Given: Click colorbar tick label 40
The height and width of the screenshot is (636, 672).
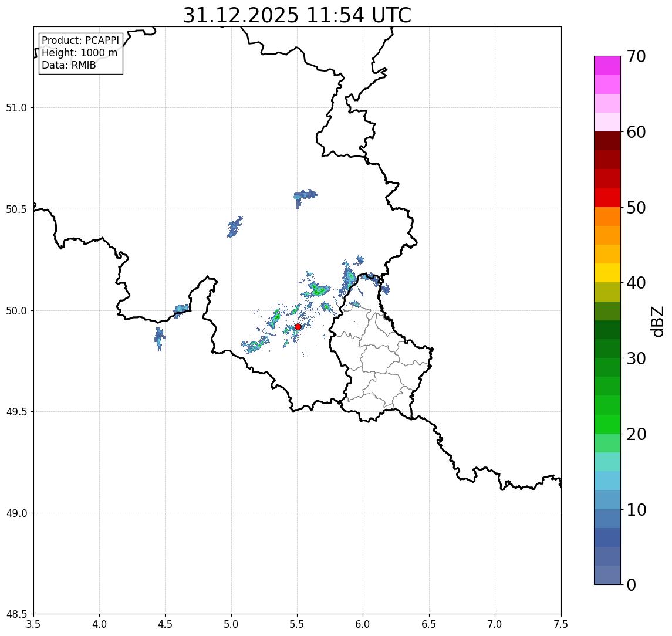Looking at the screenshot, I should click(x=636, y=283).
